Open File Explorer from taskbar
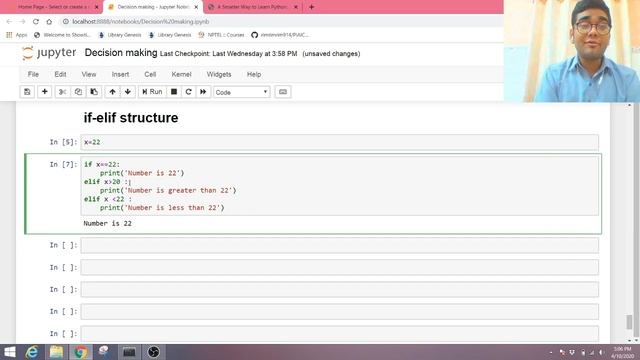This screenshot has height=360, width=640. 56,352
